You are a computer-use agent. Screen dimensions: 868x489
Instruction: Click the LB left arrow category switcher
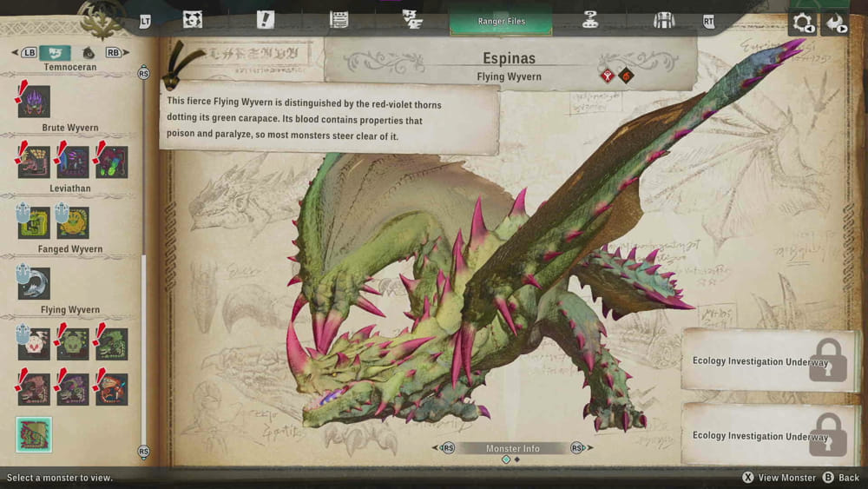pos(26,53)
